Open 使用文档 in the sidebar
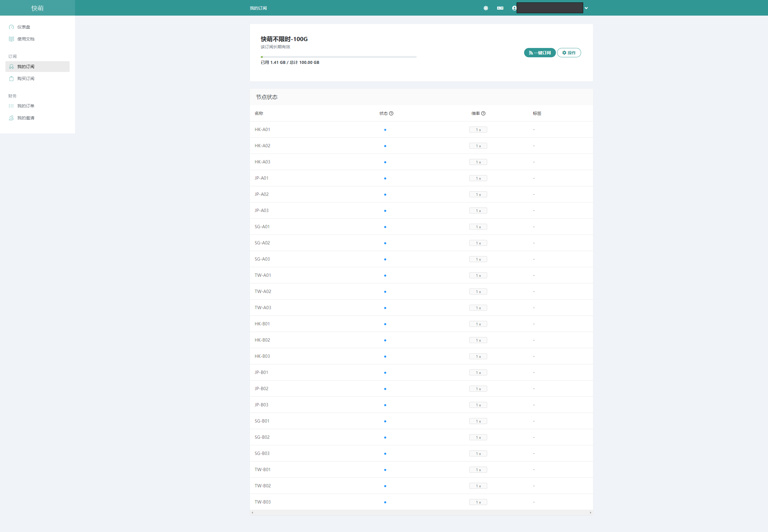Screen dimensions: 768x532 tap(26, 39)
